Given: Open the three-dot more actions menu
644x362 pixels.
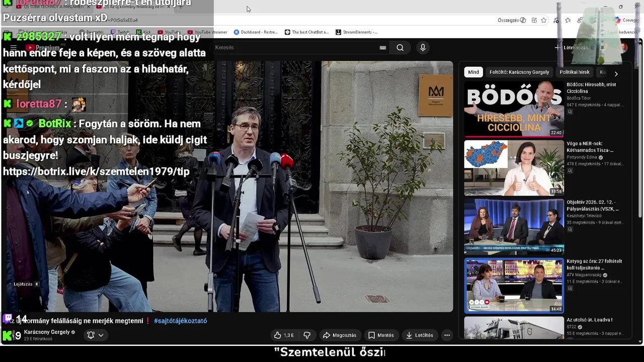Looking at the screenshot, I should [447, 335].
